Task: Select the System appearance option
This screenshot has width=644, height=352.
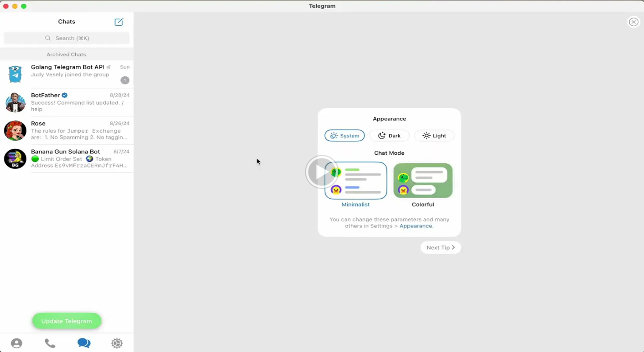Action: point(345,135)
